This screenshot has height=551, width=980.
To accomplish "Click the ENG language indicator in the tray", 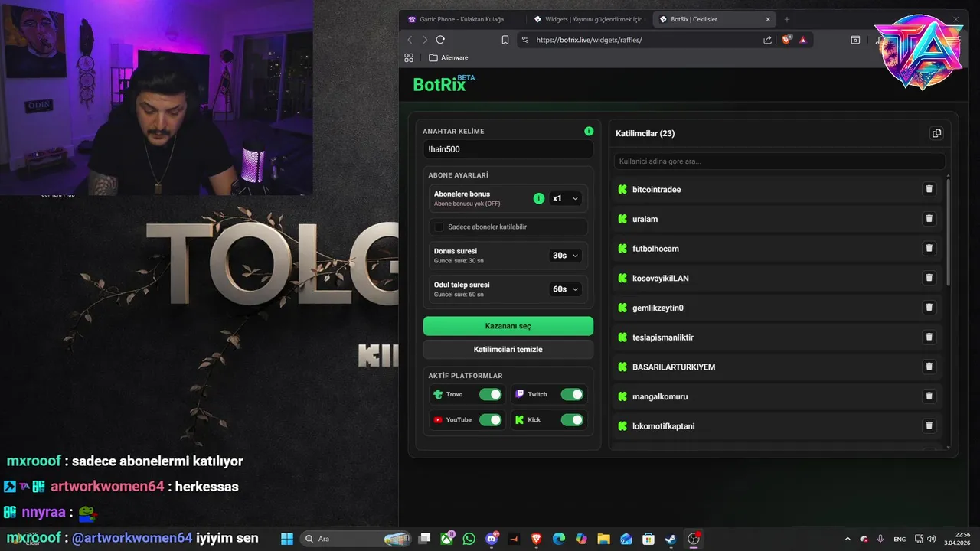I will (900, 539).
